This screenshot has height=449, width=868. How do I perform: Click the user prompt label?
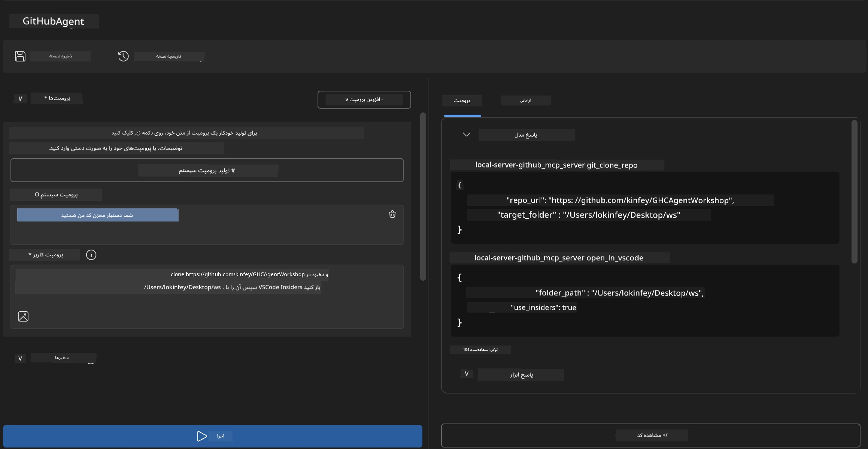(45, 255)
